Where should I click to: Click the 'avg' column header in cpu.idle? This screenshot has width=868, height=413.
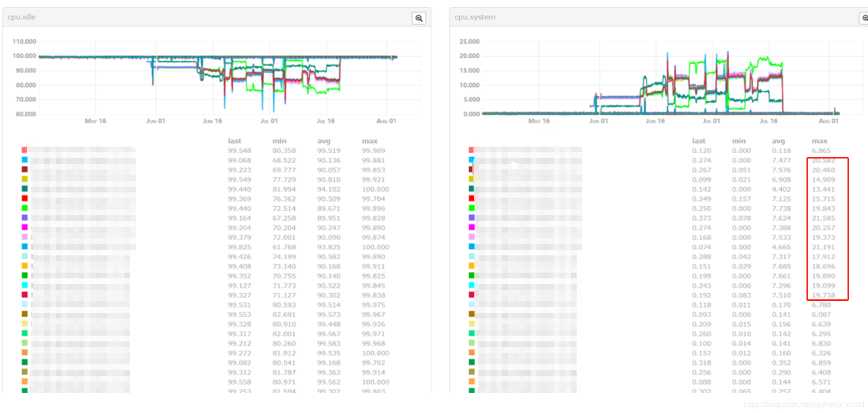(x=324, y=141)
